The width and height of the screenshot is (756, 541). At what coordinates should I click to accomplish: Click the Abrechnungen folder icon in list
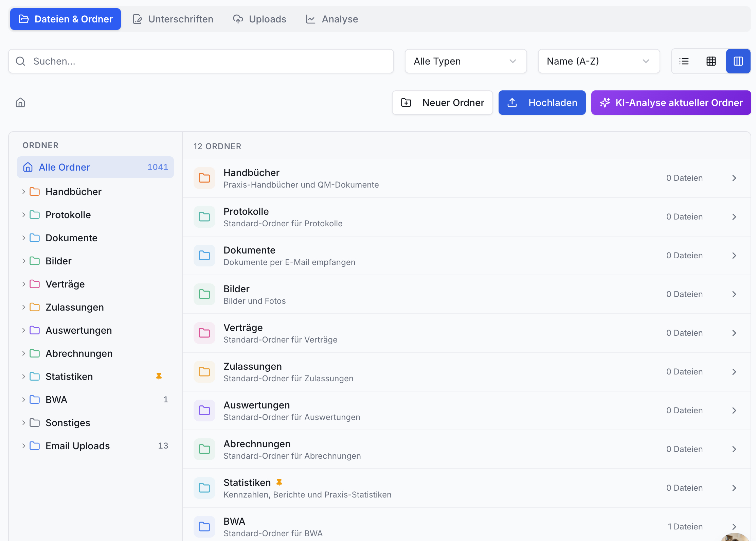204,449
